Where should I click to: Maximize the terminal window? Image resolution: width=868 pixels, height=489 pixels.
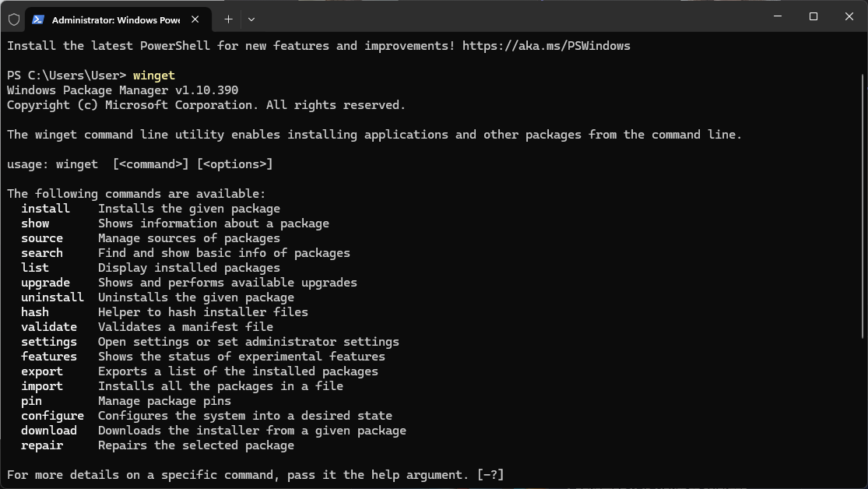tap(814, 16)
